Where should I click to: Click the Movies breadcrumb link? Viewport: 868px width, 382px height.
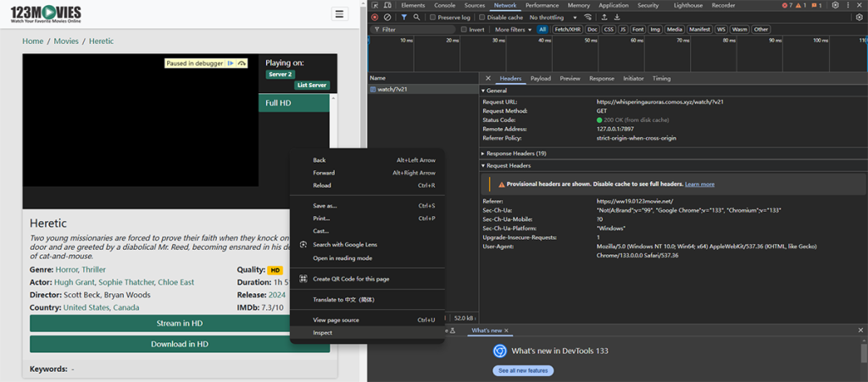click(66, 41)
